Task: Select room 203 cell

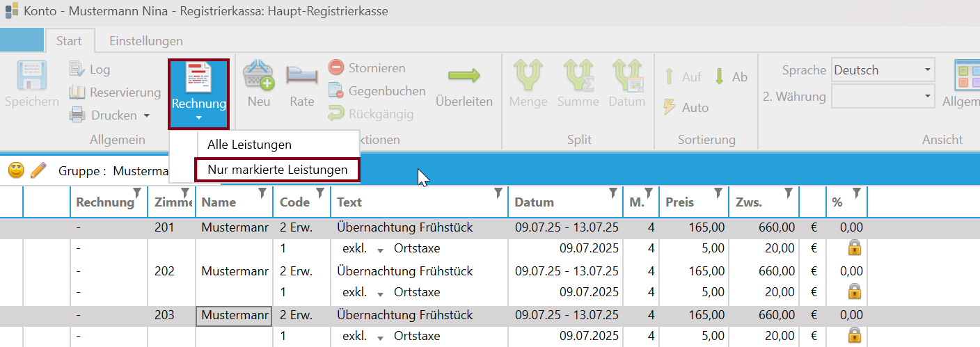Action: tap(164, 315)
